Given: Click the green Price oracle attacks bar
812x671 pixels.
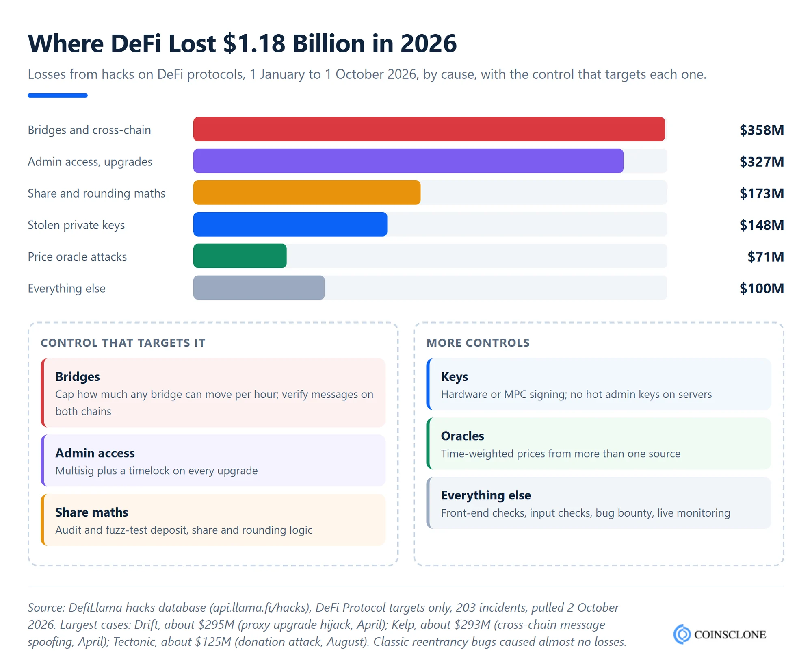Looking at the screenshot, I should pos(240,256).
